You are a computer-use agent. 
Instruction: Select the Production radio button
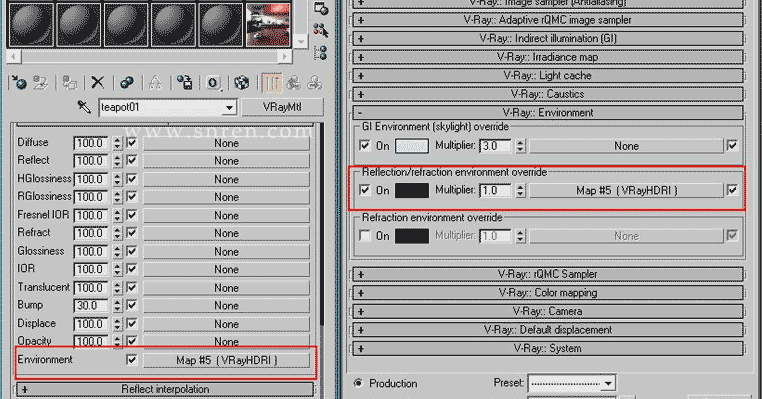(359, 383)
